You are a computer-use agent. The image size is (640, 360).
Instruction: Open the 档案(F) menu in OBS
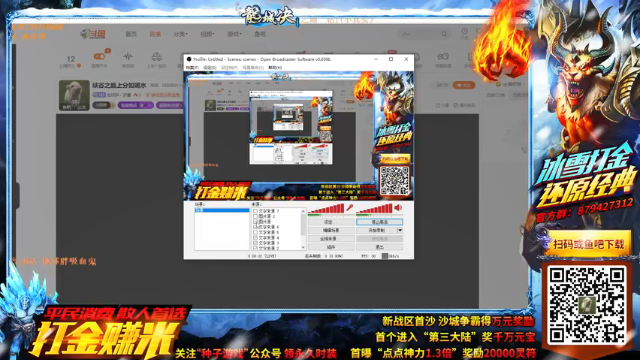coord(192,67)
